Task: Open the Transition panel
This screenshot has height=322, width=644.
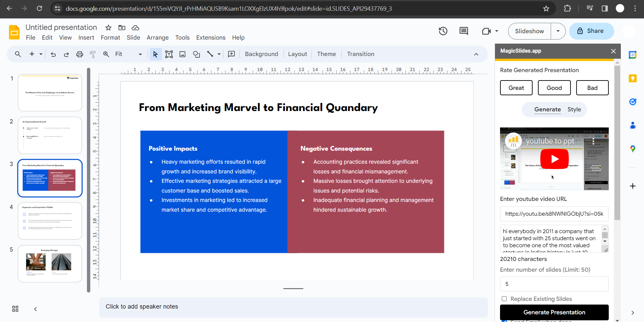Action: [360, 54]
